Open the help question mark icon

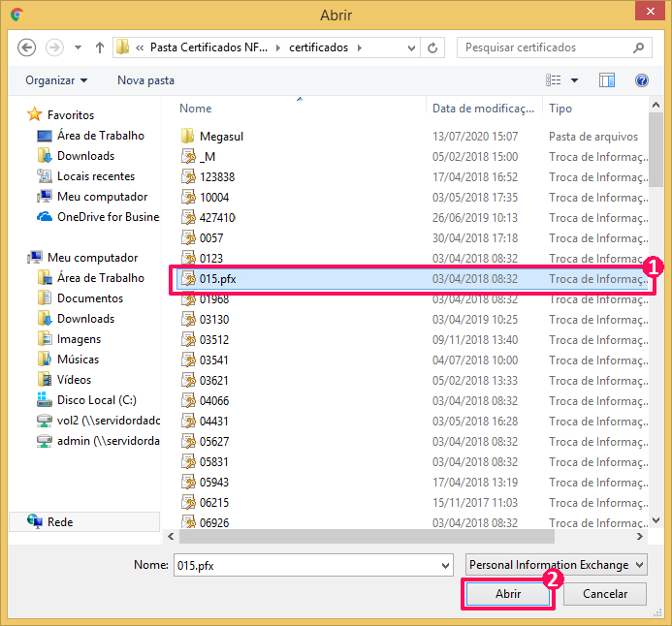tap(641, 80)
